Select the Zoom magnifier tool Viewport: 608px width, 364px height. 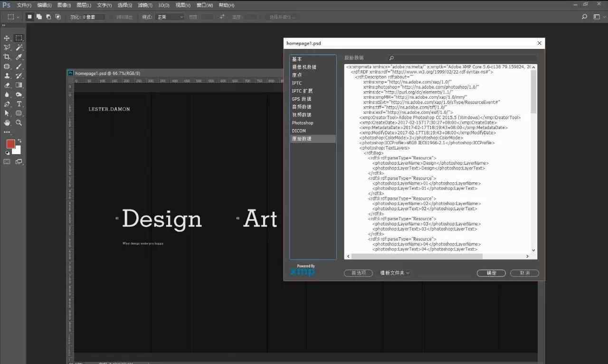pyautogui.click(x=19, y=122)
